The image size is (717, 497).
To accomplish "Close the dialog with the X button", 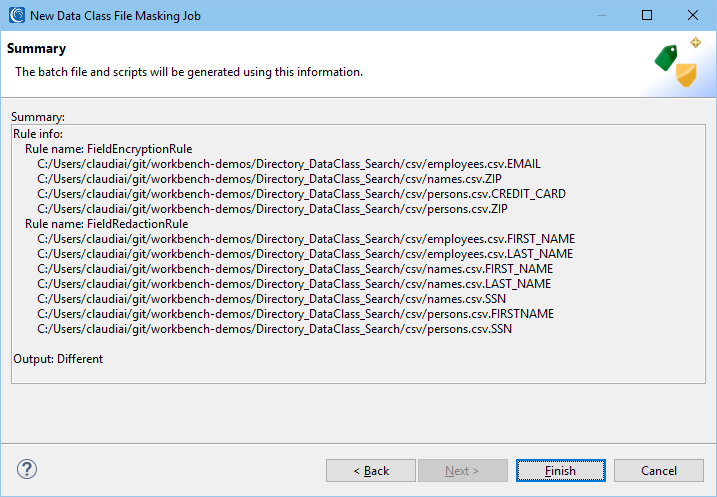I will (x=692, y=16).
